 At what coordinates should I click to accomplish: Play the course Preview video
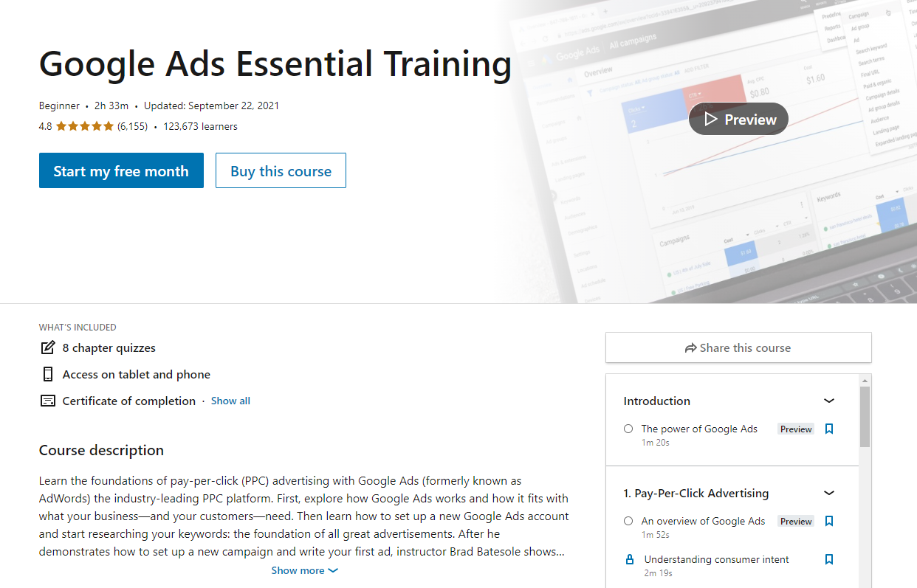[x=738, y=119]
